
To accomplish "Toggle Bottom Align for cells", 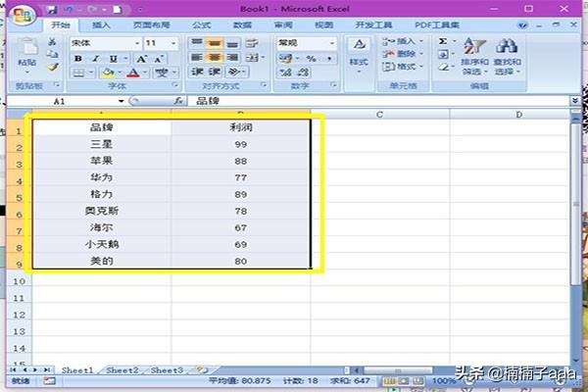I will [232, 43].
